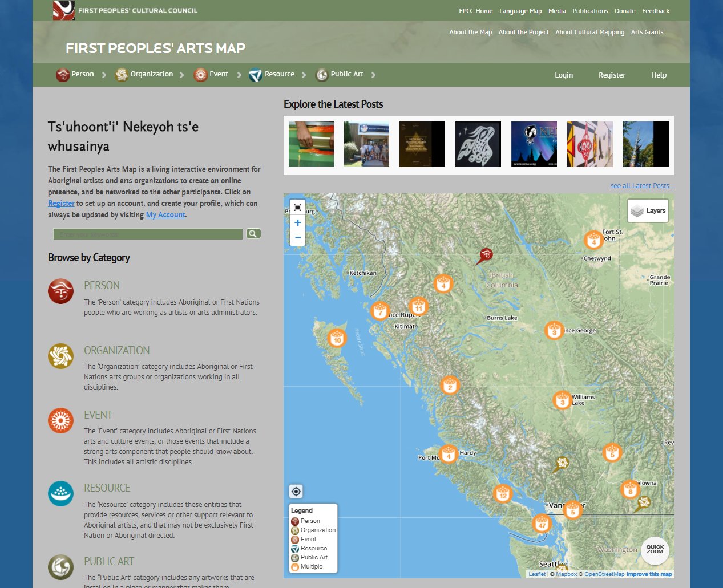723x588 pixels.
Task: Expand the Public Art chevron in the nav
Action: point(374,74)
